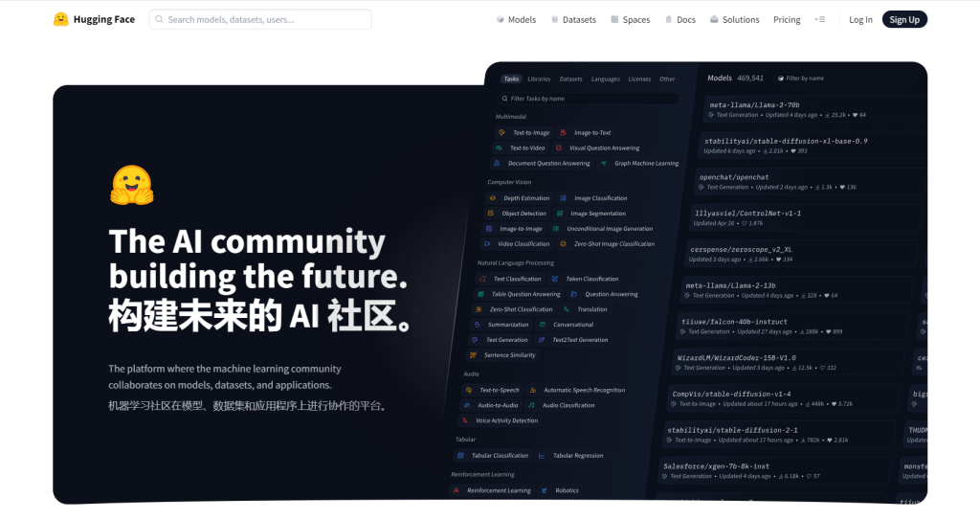Choose the Tabular Regression task
The image size is (980, 520).
(x=578, y=456)
